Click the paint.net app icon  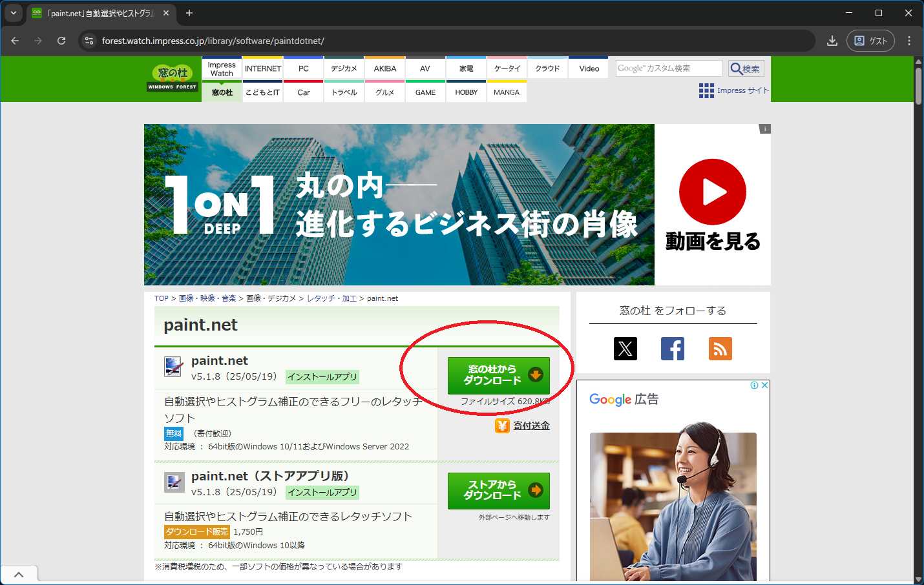click(173, 367)
